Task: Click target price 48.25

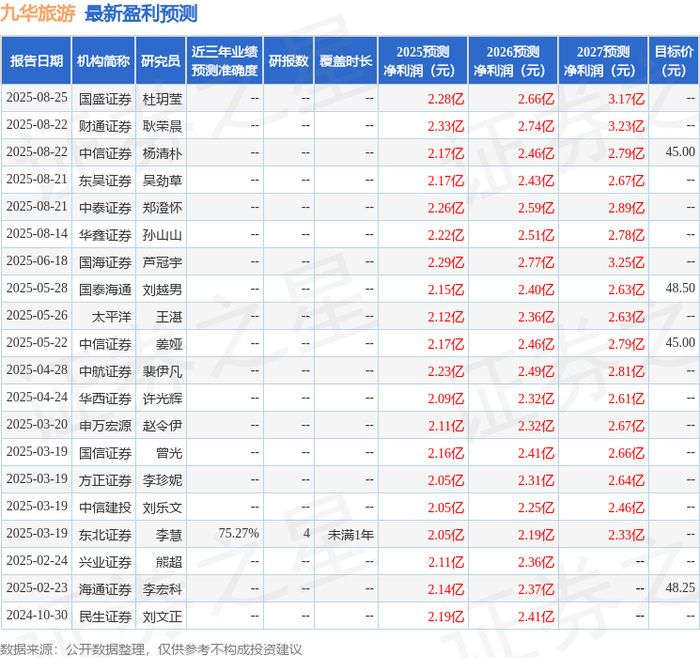Action: click(680, 587)
